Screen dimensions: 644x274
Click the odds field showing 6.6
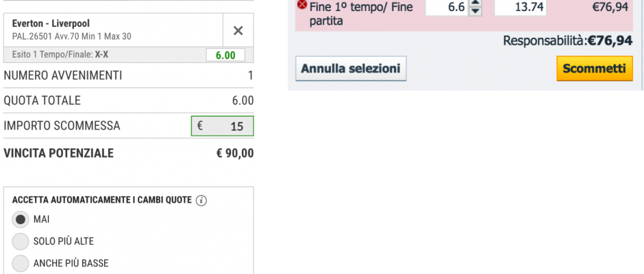tap(447, 7)
